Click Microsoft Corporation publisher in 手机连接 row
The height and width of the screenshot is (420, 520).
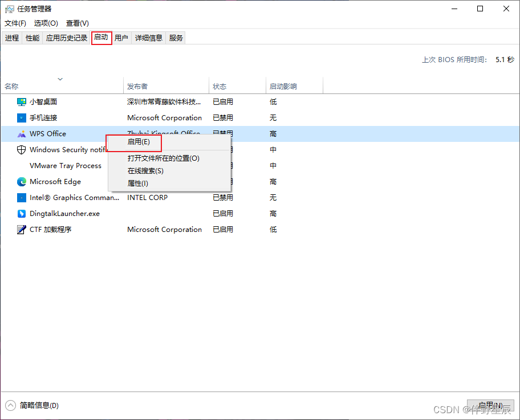click(164, 117)
